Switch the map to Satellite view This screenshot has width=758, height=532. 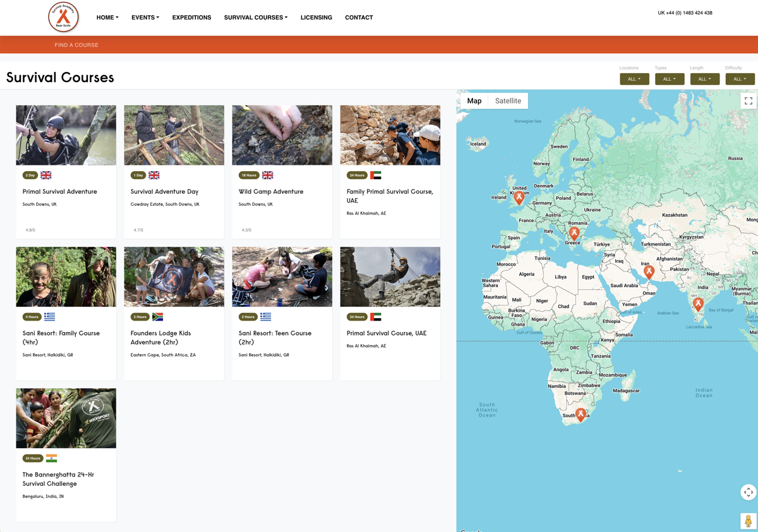coord(508,101)
